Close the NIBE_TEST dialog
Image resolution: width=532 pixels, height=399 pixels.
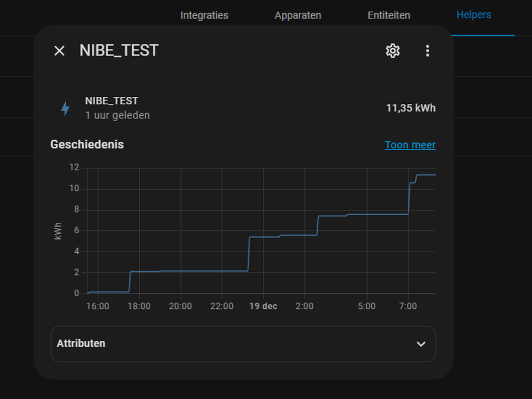coord(59,51)
